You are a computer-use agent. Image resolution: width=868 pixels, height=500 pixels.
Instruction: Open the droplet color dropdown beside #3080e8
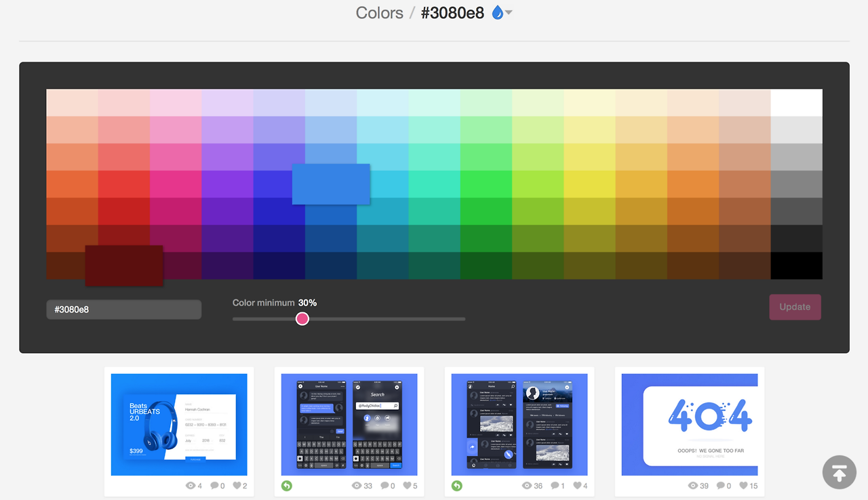(502, 12)
